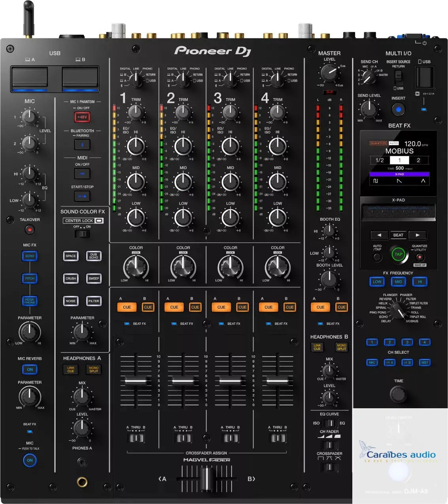Click the Beat FX Time knob

398,394
